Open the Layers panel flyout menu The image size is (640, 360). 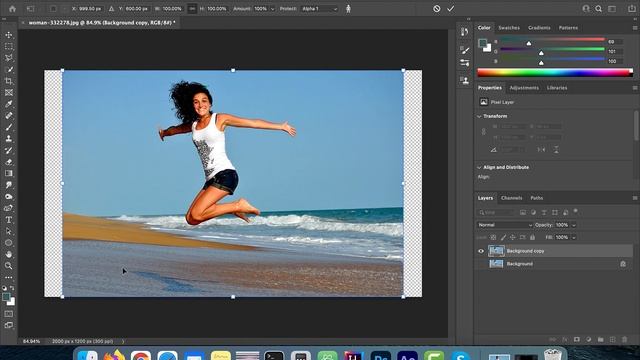coord(635,198)
